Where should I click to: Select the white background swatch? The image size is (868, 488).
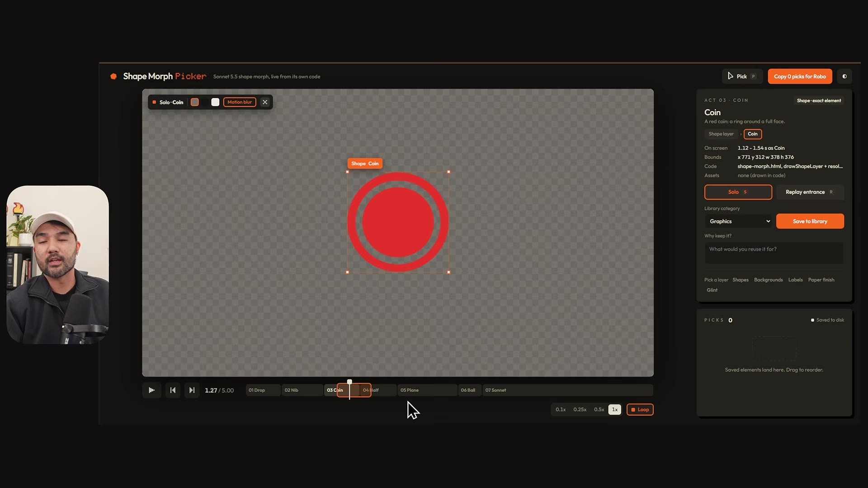click(x=215, y=102)
